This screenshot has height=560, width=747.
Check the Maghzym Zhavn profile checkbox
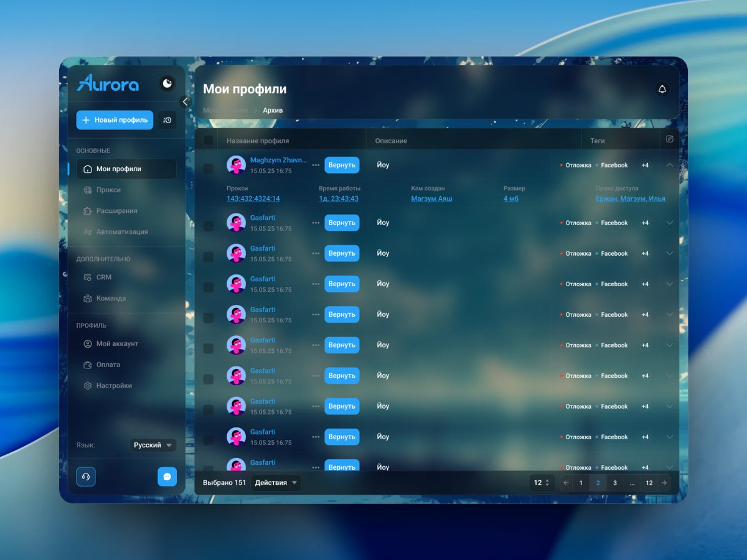[208, 169]
